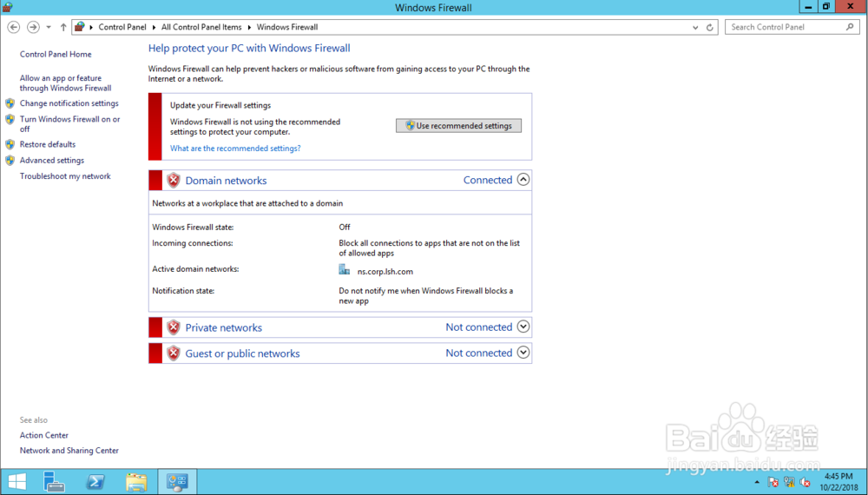
Task: Open the Action Center link
Action: 44,435
